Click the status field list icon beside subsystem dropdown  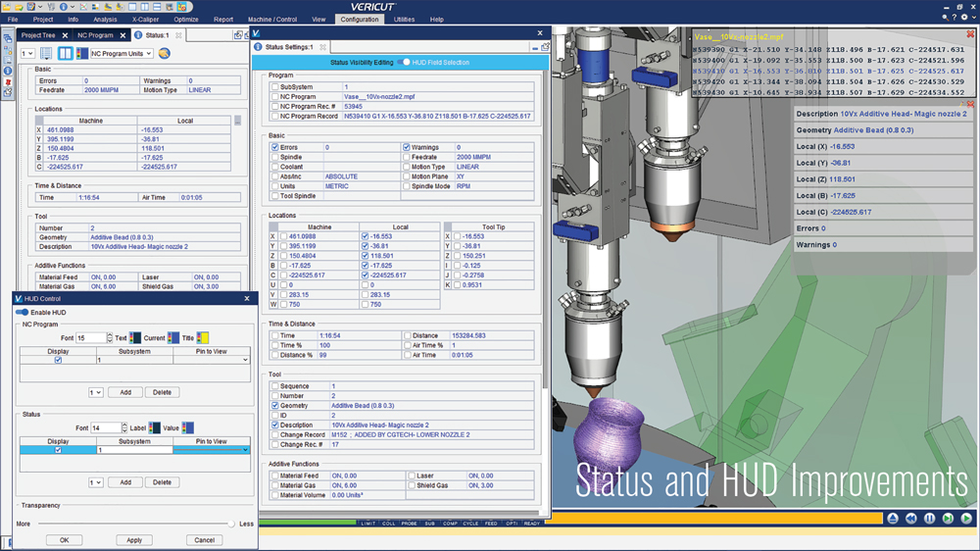coord(46,53)
